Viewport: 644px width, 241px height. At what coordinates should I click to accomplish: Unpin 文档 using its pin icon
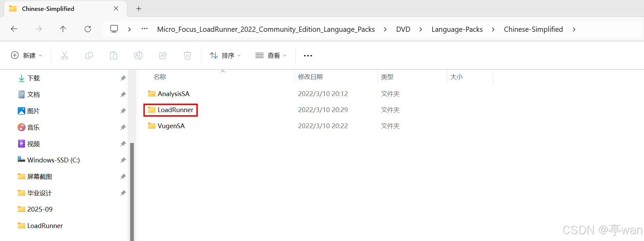point(123,94)
